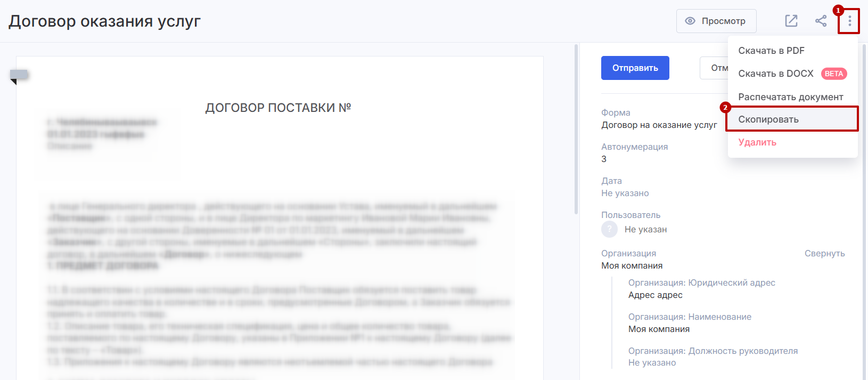This screenshot has width=868, height=380.
Task: Open document in new window icon
Action: click(x=791, y=21)
